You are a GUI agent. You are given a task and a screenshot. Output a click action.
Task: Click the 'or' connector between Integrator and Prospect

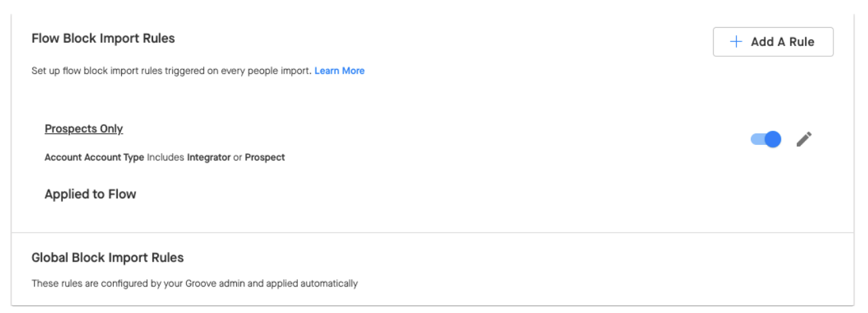coord(238,157)
